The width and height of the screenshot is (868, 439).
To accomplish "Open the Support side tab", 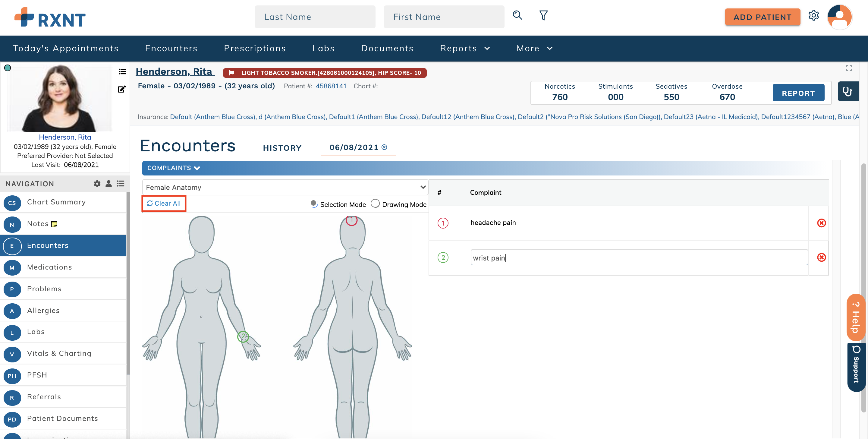I will pyautogui.click(x=856, y=367).
